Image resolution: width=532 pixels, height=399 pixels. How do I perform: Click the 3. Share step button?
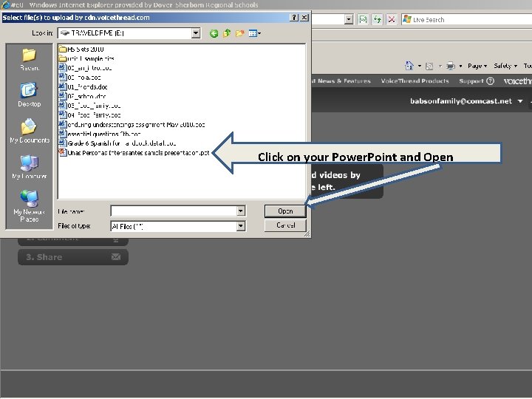pos(73,257)
